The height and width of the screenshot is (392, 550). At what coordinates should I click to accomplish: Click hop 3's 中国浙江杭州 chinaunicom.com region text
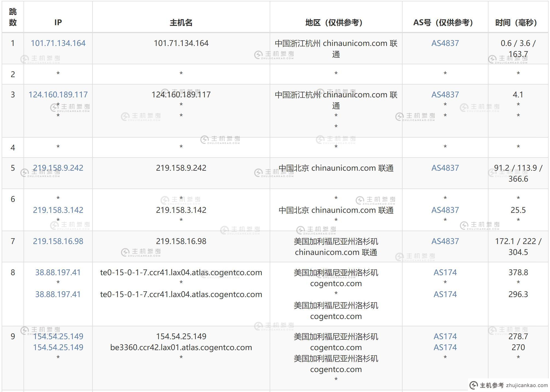[x=336, y=100]
